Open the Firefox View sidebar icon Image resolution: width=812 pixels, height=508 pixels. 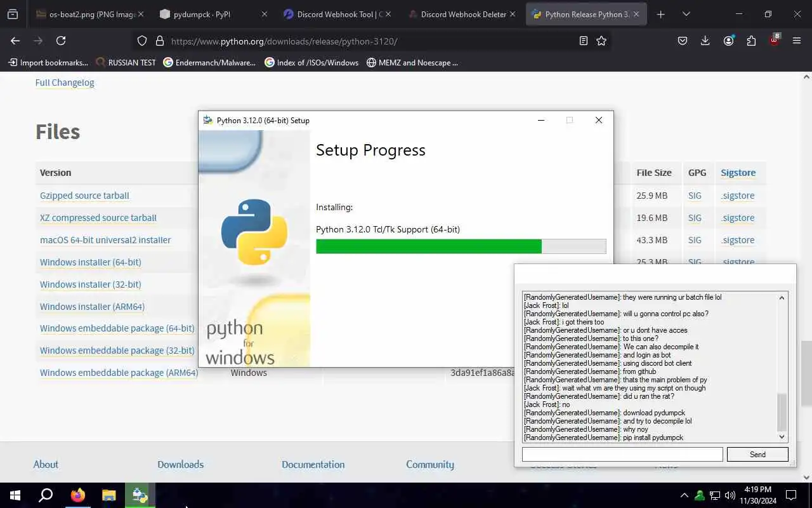pos(13,14)
